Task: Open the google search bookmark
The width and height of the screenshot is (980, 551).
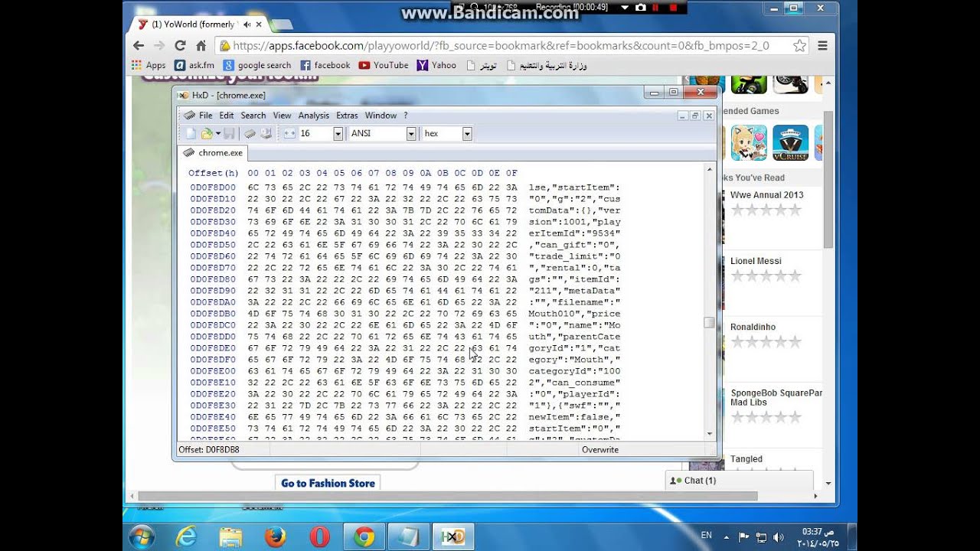Action: point(257,65)
